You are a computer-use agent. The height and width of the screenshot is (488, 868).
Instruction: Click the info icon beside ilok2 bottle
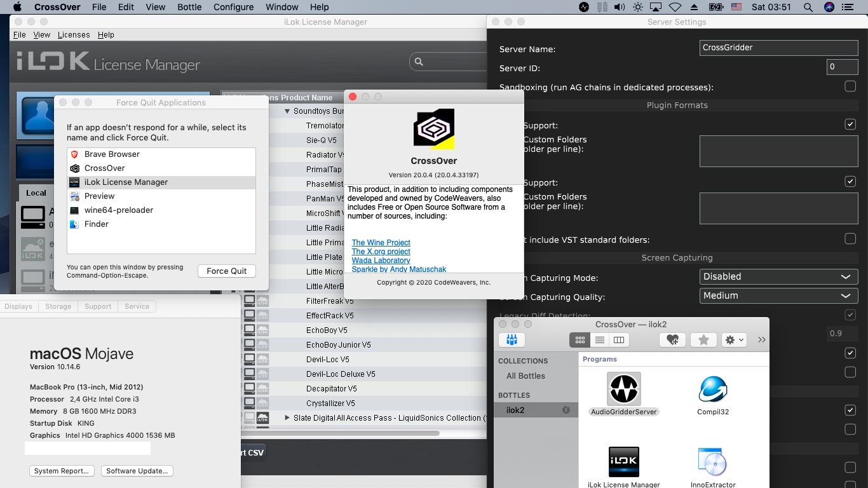[566, 410]
